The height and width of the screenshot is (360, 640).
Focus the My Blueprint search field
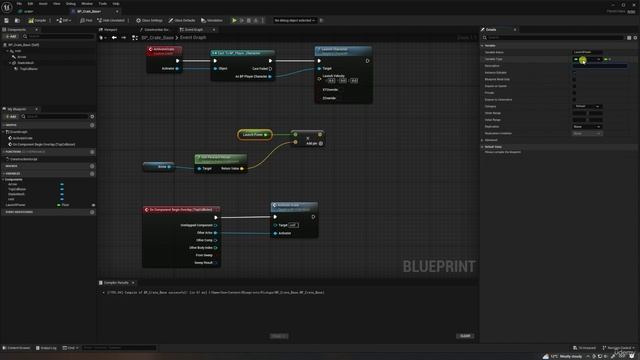tap(54, 117)
